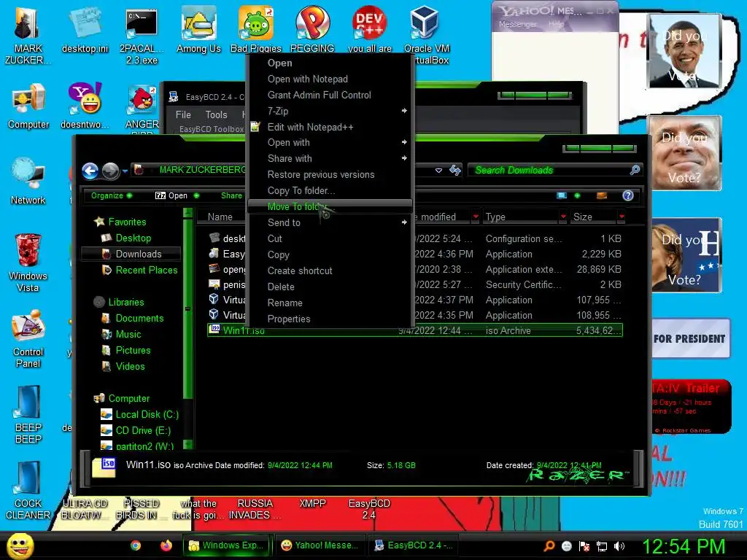Select the Control Panel desktop icon
This screenshot has height=560, width=747.
(x=28, y=339)
